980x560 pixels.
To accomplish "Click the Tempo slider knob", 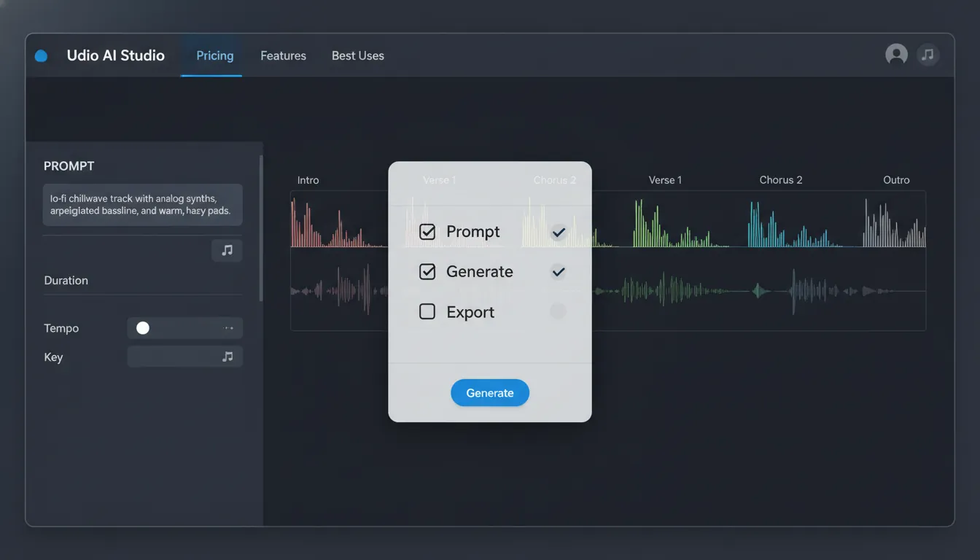I will click(x=143, y=328).
